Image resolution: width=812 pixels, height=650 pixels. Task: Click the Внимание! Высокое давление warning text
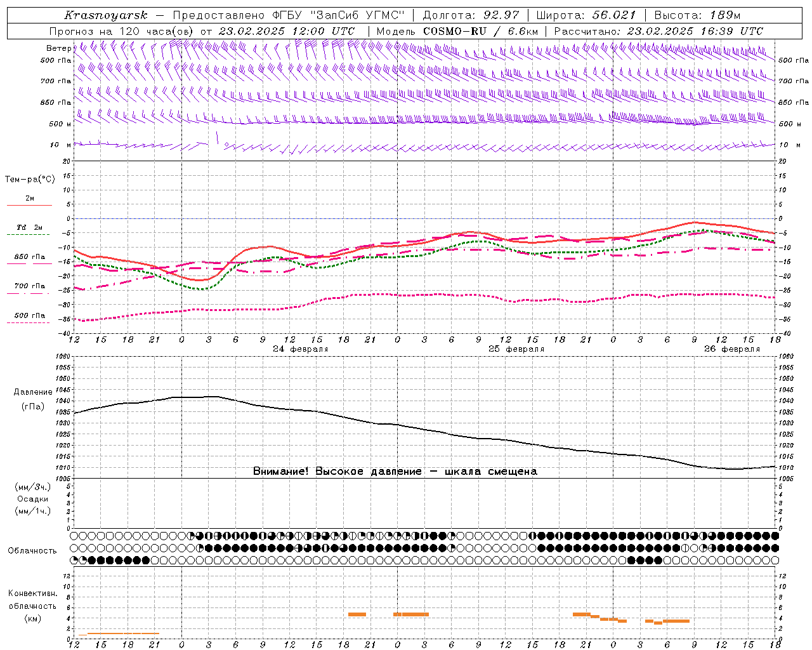(x=395, y=472)
